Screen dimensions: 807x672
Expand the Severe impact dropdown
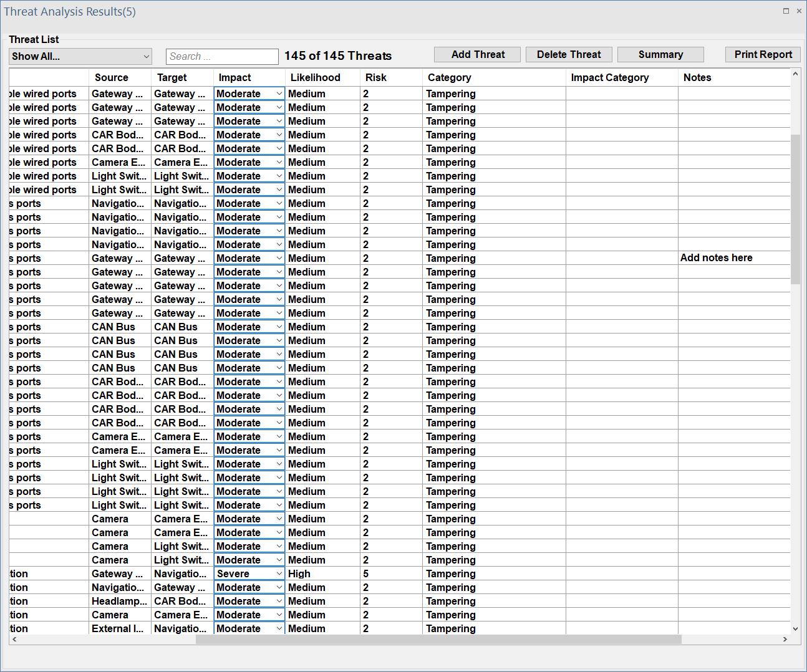pyautogui.click(x=279, y=574)
